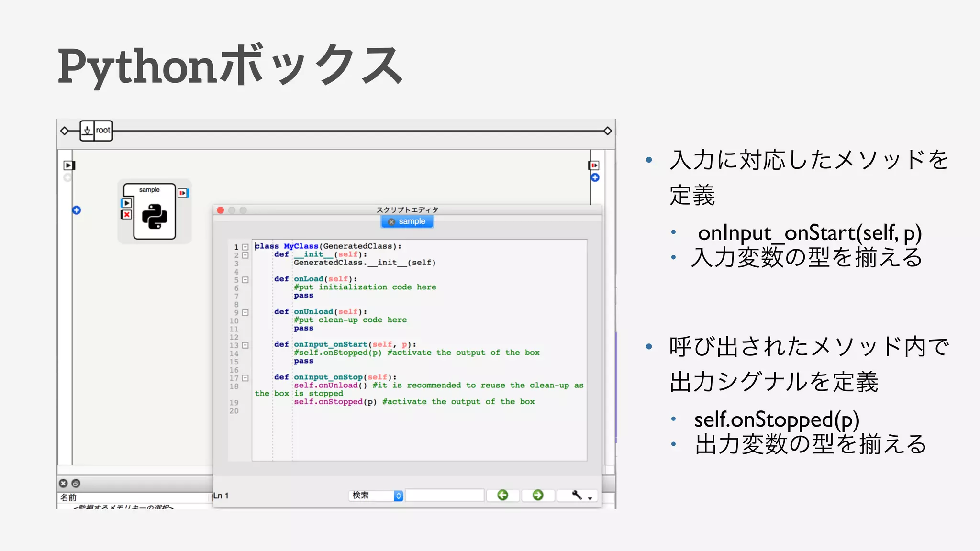Click the 名前 column header
This screenshot has height=551, width=980.
coord(68,497)
